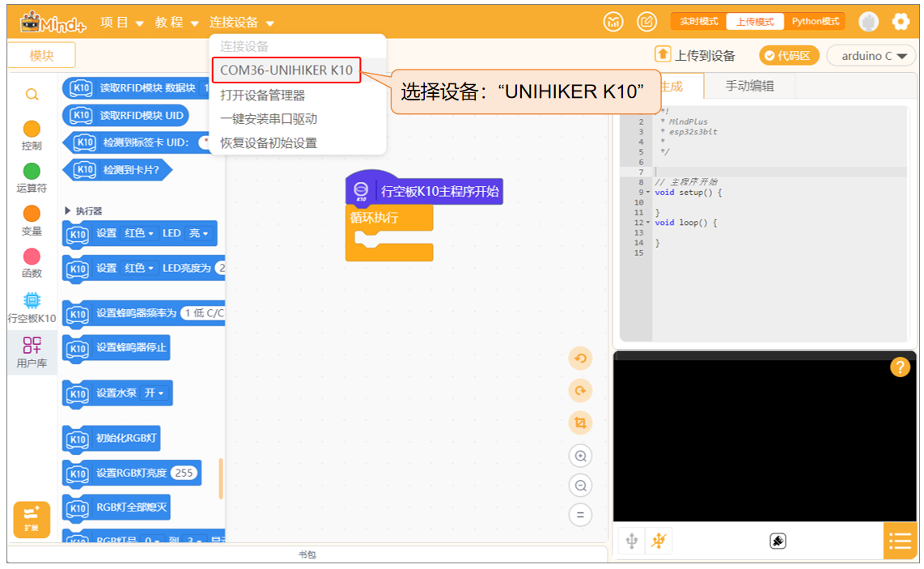Open the settings gear
The image size is (924, 569).
pyautogui.click(x=901, y=22)
